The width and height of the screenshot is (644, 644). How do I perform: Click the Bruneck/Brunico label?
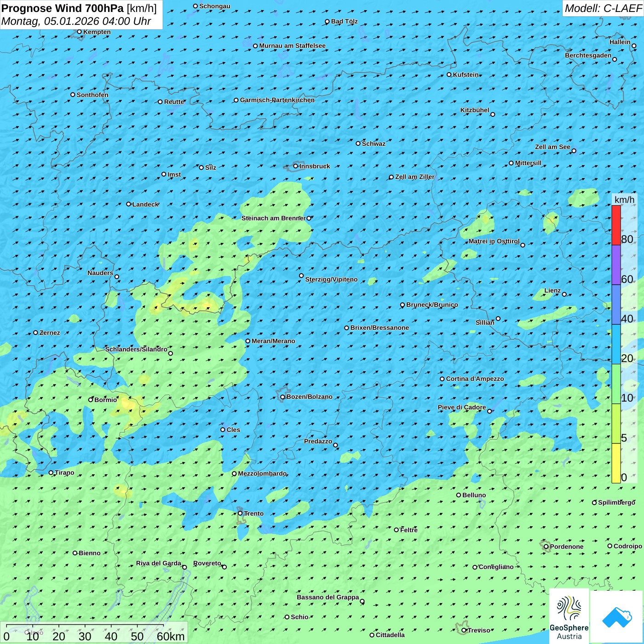pos(432,305)
